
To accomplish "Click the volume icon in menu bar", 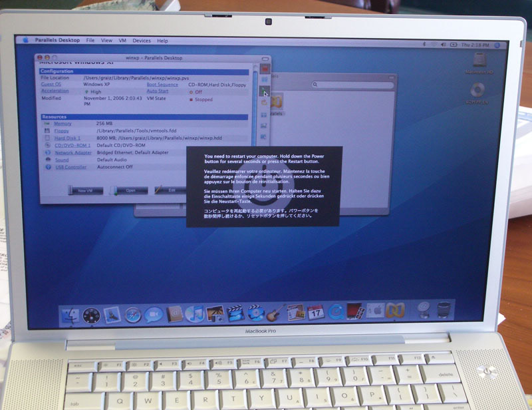I will click(x=443, y=45).
